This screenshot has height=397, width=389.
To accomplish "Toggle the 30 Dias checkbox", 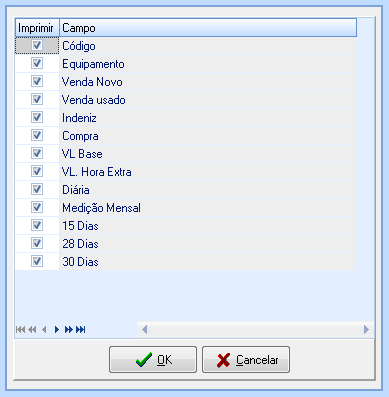I will click(37, 261).
